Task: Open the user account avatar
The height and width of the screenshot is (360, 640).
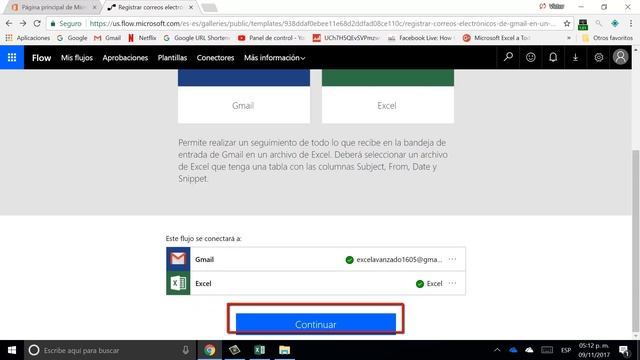Action: tap(620, 57)
